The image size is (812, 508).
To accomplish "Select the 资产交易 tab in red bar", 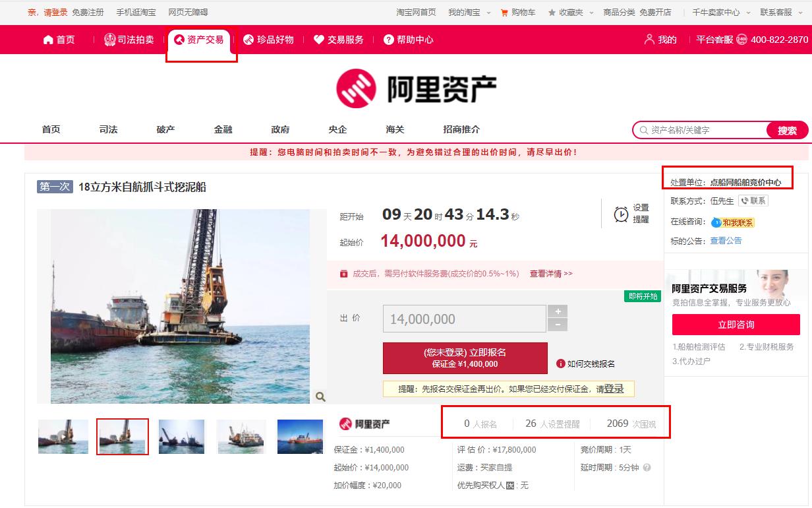I will (199, 40).
